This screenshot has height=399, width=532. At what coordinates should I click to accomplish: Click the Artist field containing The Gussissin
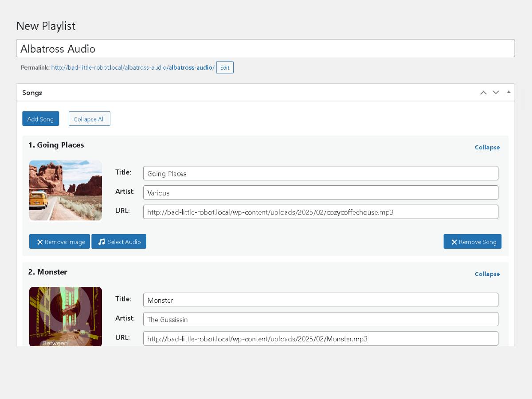321,319
